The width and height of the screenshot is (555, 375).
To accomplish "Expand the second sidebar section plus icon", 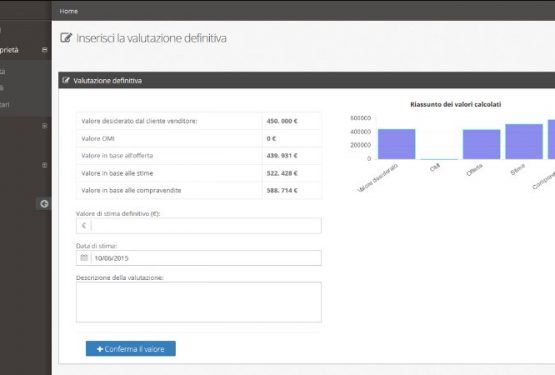I will pyautogui.click(x=45, y=126).
